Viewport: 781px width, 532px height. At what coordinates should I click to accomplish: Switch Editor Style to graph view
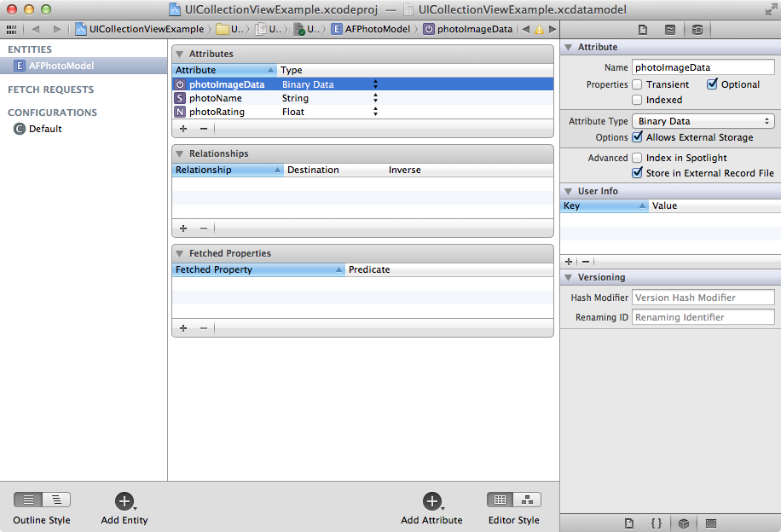click(527, 500)
